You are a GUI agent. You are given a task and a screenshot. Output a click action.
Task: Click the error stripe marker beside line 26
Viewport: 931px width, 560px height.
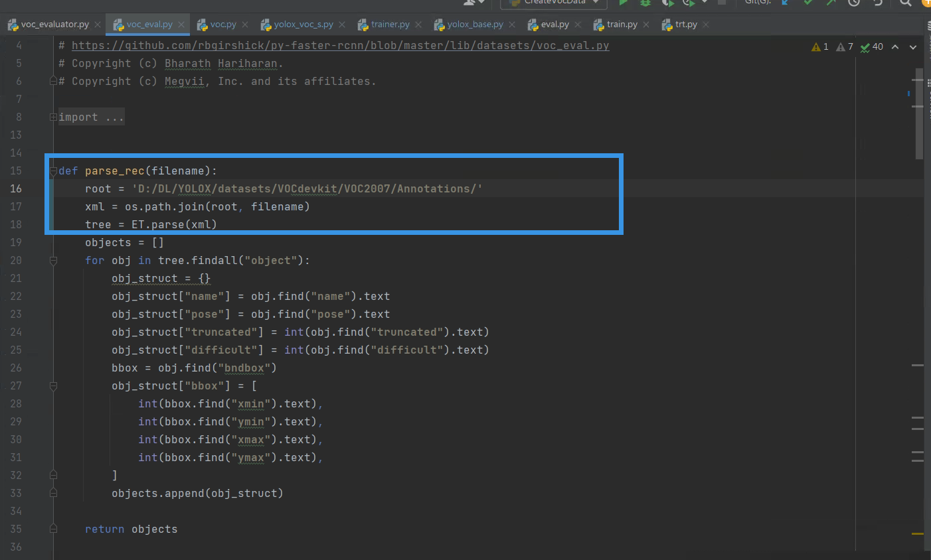pos(918,366)
